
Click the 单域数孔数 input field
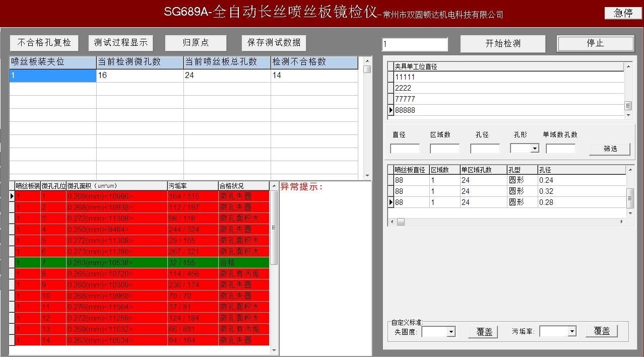pyautogui.click(x=560, y=149)
